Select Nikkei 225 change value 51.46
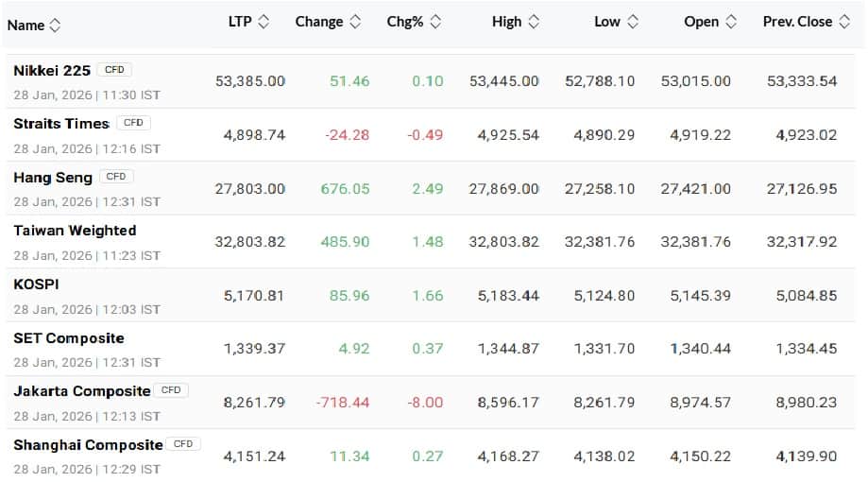868x482 pixels. (349, 81)
